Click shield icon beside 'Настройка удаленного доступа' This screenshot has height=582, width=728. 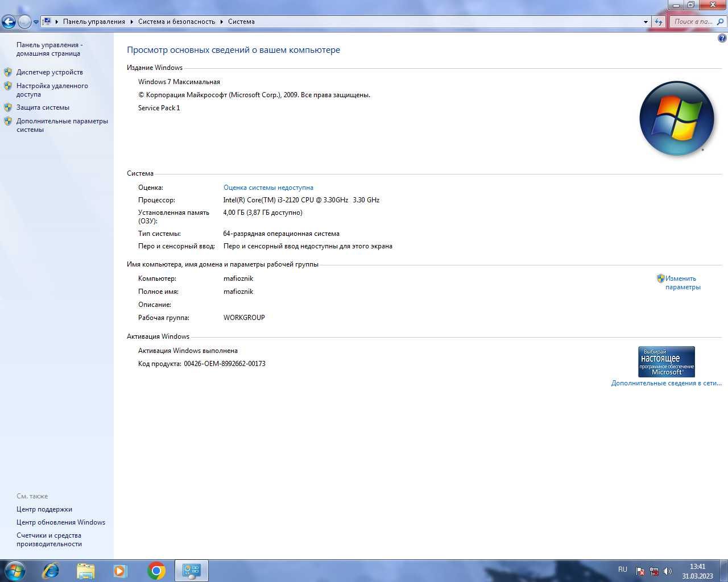[8, 86]
